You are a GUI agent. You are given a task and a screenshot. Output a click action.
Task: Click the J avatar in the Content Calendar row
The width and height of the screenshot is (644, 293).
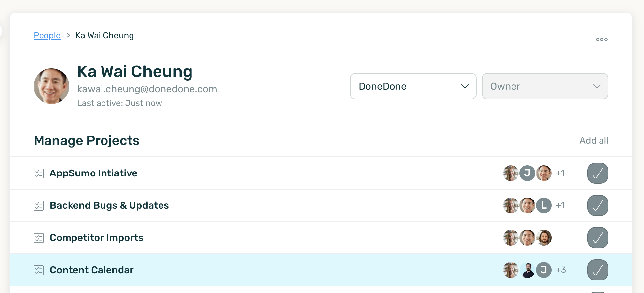(x=544, y=270)
